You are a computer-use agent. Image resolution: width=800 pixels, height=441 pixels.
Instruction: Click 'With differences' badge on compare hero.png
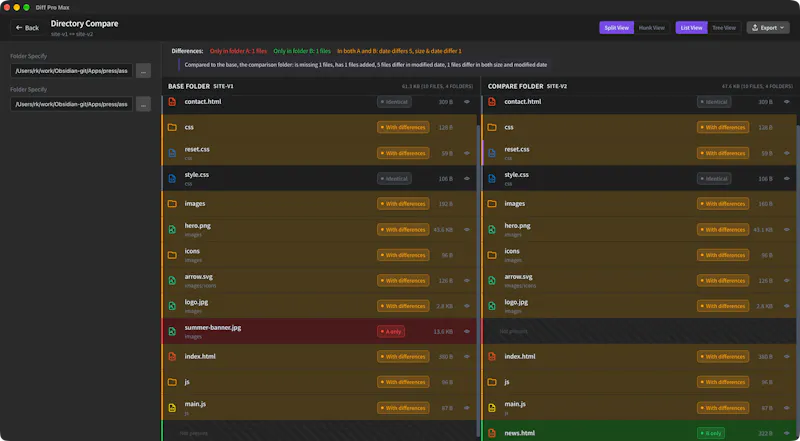point(723,230)
